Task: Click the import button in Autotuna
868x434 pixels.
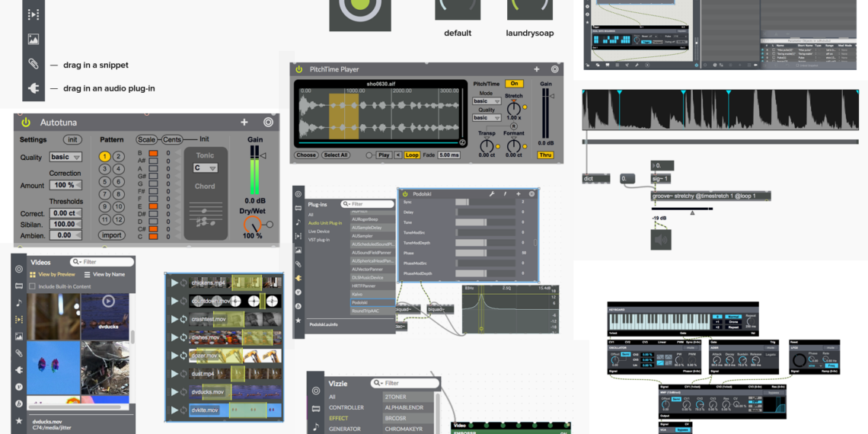Action: pyautogui.click(x=112, y=235)
